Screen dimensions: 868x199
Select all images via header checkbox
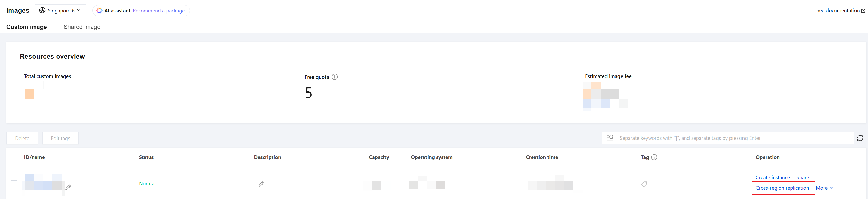pos(14,157)
